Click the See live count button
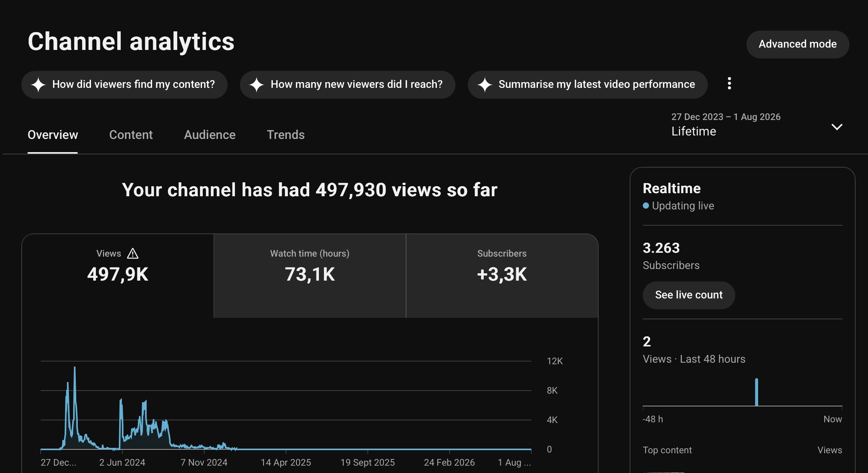The width and height of the screenshot is (868, 473). 689,295
